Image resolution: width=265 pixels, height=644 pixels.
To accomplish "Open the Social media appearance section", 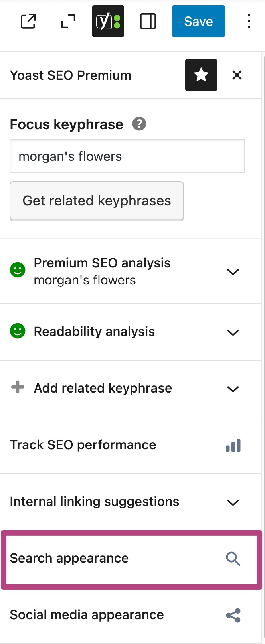I will pyautogui.click(x=131, y=615).
